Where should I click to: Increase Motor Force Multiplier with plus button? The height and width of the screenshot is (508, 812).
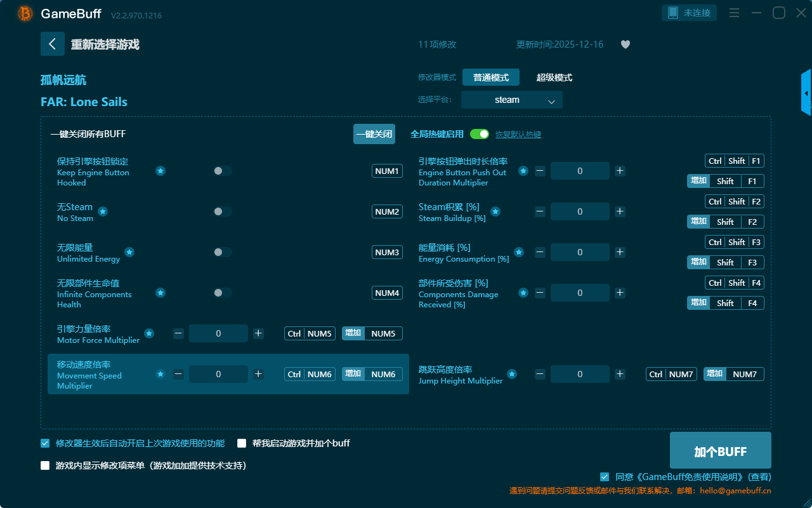[258, 333]
